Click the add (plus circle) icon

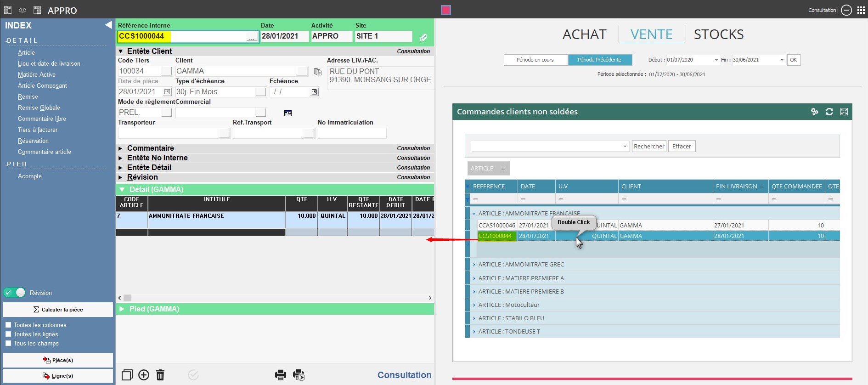[x=144, y=375]
